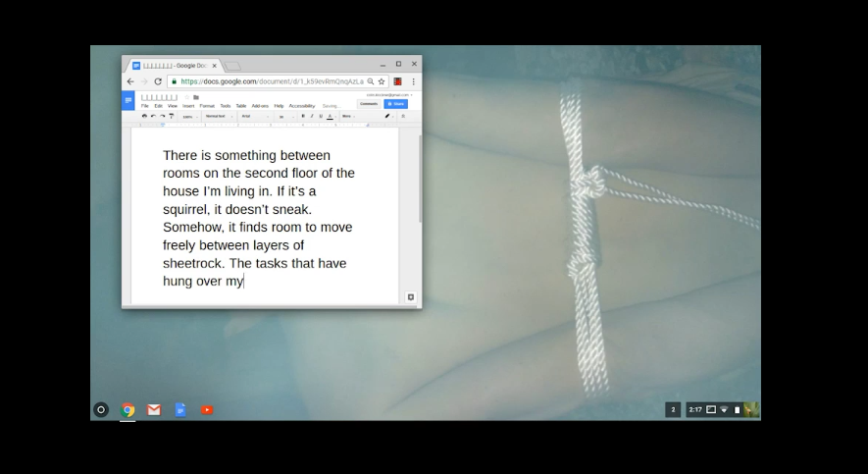Click the blue Share button
The width and height of the screenshot is (868, 474).
(x=396, y=103)
